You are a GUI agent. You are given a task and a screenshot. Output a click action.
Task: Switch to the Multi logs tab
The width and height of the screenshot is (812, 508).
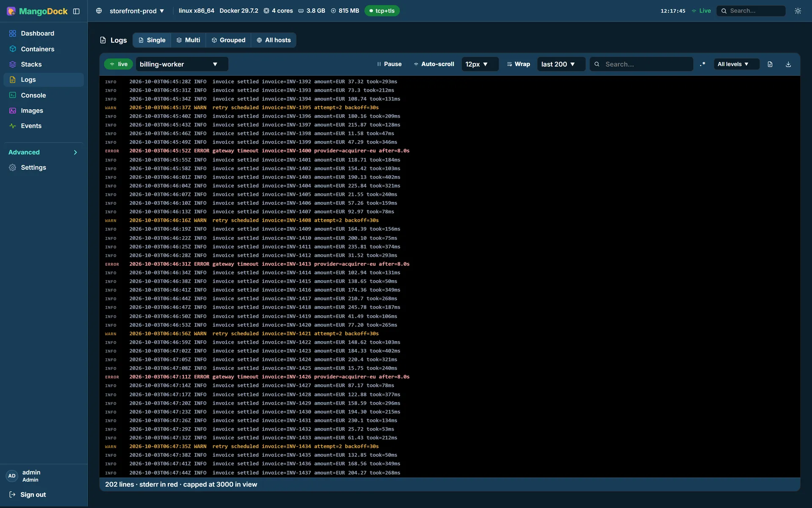click(189, 40)
